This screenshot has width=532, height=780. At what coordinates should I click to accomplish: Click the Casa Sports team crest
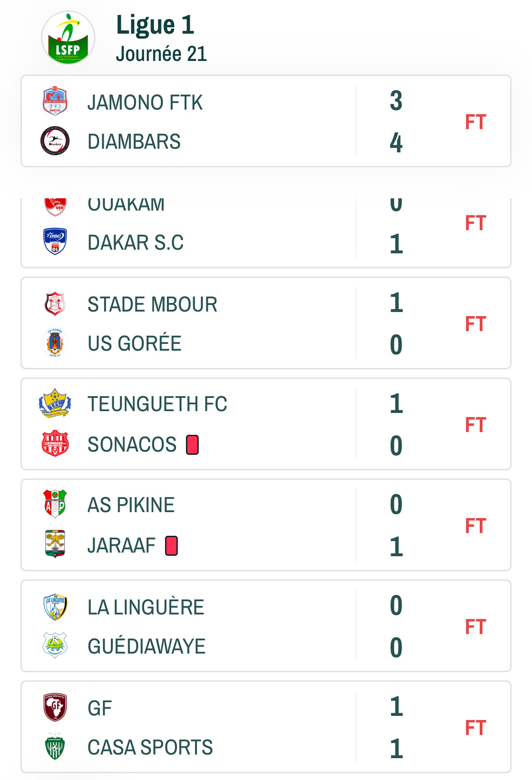tap(55, 746)
